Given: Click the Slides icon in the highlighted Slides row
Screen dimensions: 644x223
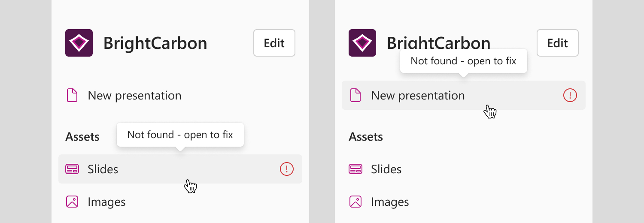Looking at the screenshot, I should pos(72,169).
